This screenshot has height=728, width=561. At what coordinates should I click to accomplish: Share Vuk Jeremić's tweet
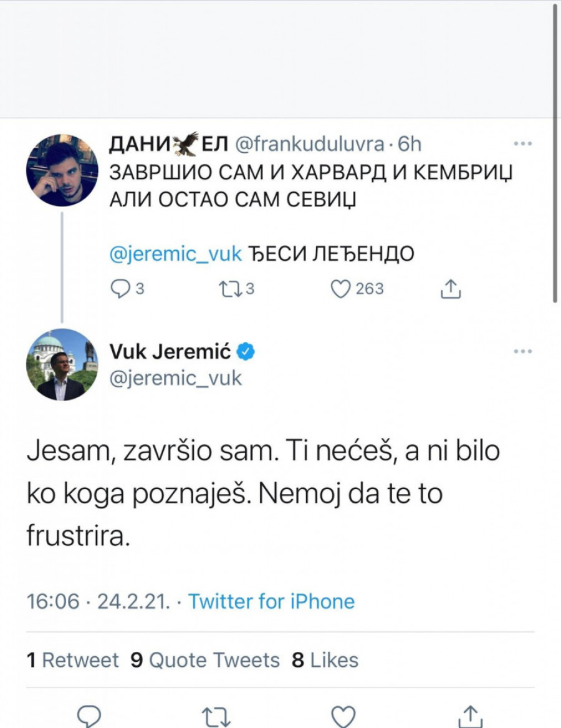[471, 716]
